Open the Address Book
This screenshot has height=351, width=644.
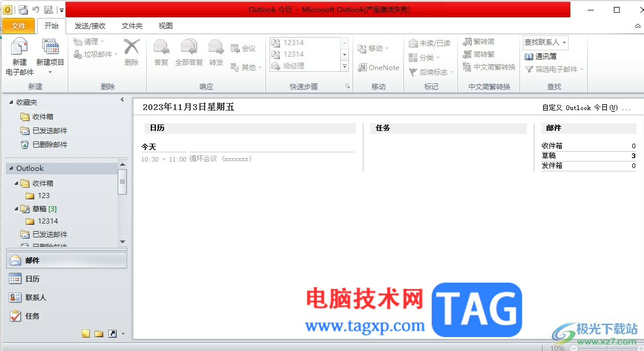click(x=540, y=57)
